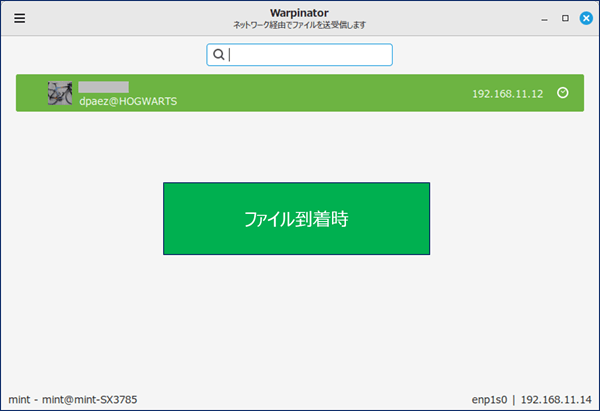Screen dimensions: 600x411
Task: Click the bicycle avatar thumbnail
Action: (x=60, y=93)
